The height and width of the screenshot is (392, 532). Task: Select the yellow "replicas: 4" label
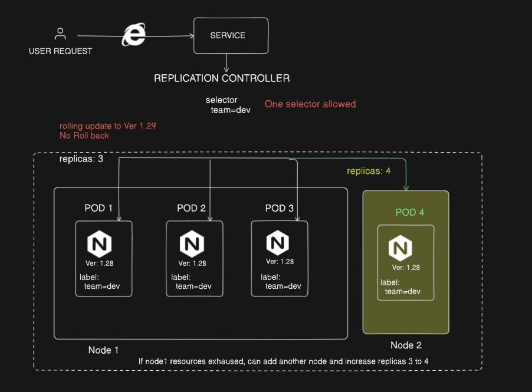coord(369,171)
